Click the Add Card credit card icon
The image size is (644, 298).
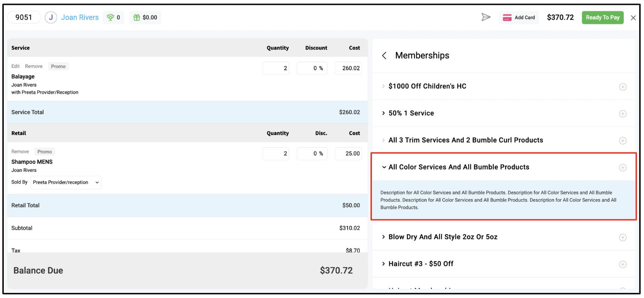[x=507, y=18]
